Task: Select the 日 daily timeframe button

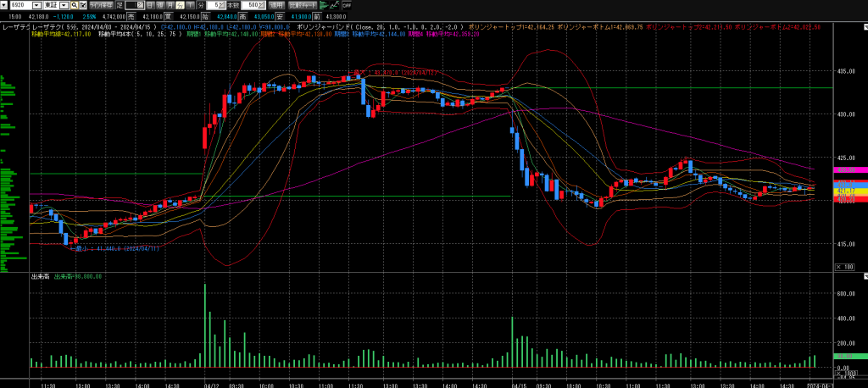Action: [149, 5]
